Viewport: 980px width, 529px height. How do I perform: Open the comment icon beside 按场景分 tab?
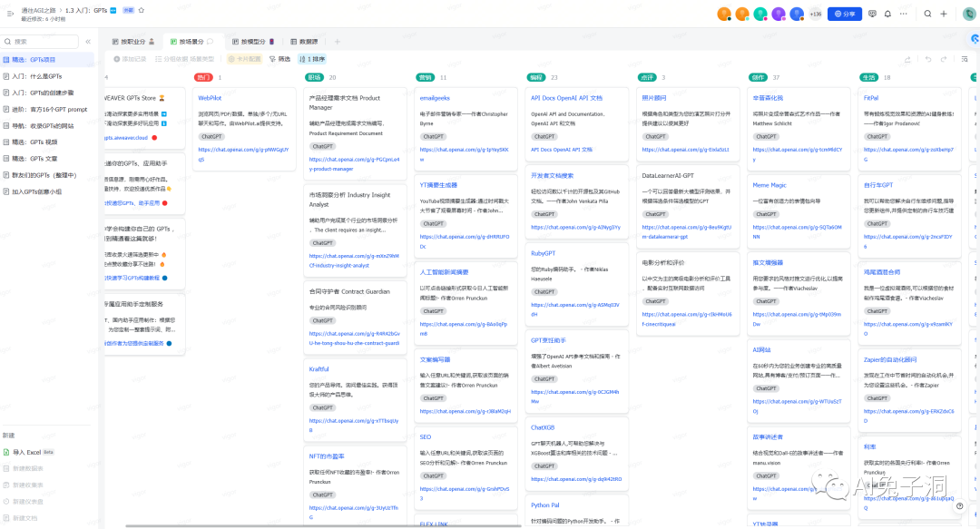pyautogui.click(x=210, y=41)
